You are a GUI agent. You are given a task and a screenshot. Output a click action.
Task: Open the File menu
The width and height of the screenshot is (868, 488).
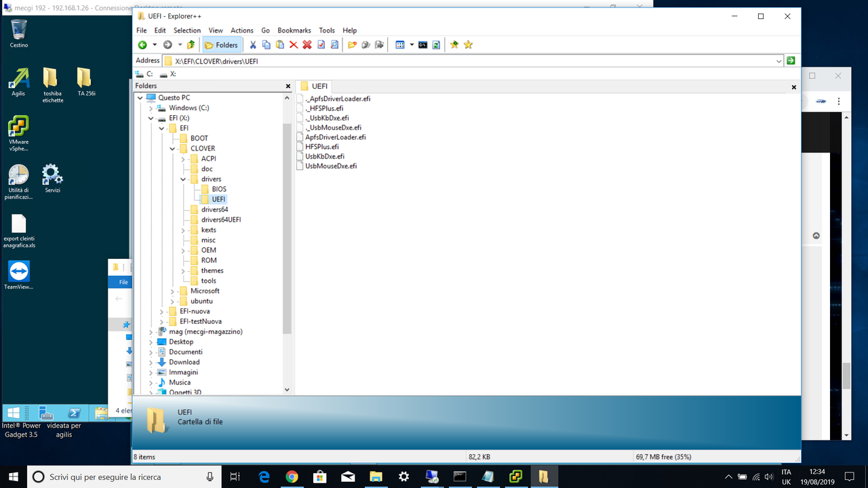coord(141,30)
